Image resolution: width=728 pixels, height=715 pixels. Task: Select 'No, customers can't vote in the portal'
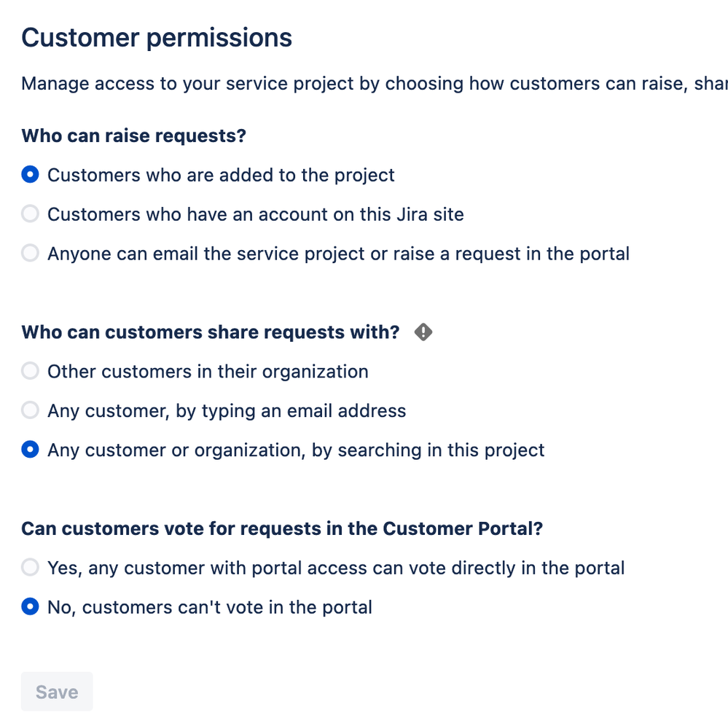[x=30, y=607]
